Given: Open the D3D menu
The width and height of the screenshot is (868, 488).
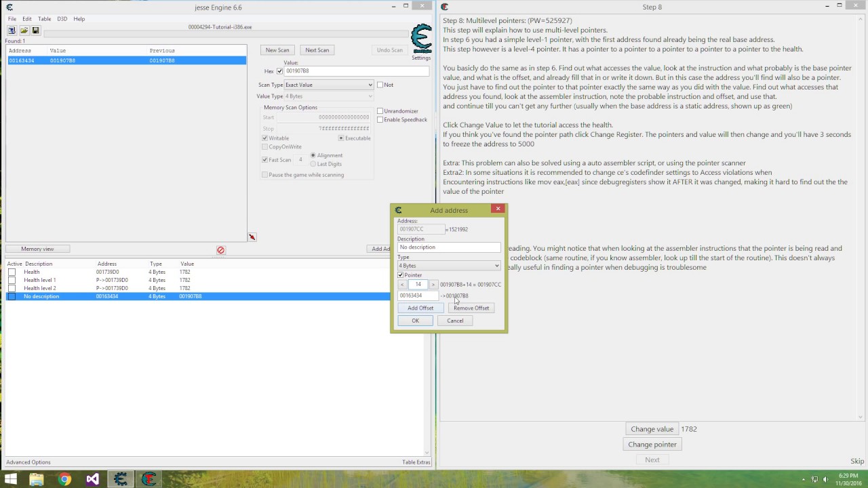Looking at the screenshot, I should pyautogui.click(x=62, y=19).
